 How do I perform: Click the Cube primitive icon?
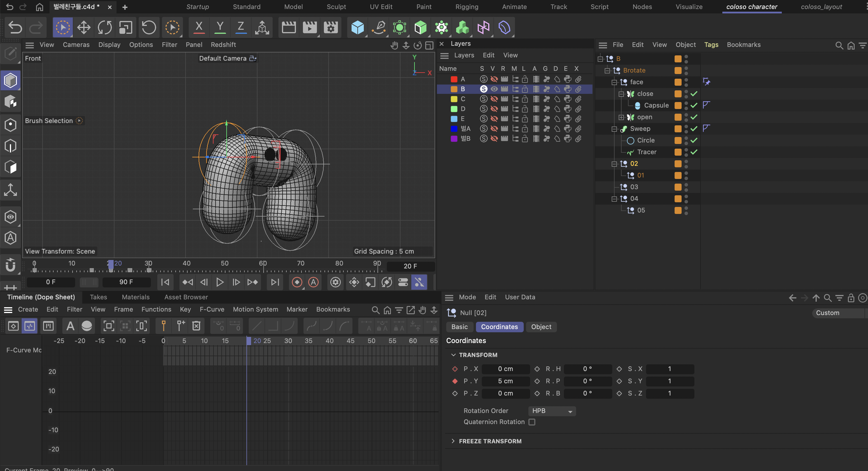pyautogui.click(x=357, y=27)
